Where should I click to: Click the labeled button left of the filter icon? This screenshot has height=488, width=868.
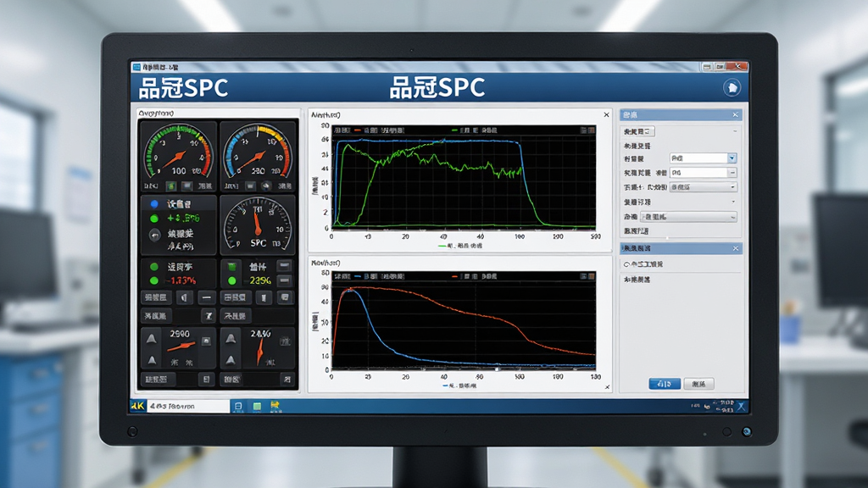click(156, 316)
